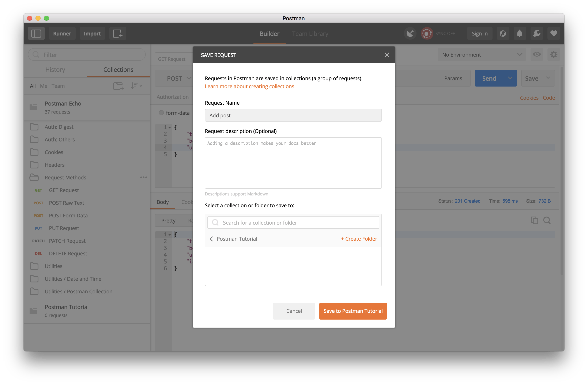The width and height of the screenshot is (588, 385).
Task: Open Save button dropdown arrow
Action: click(548, 78)
